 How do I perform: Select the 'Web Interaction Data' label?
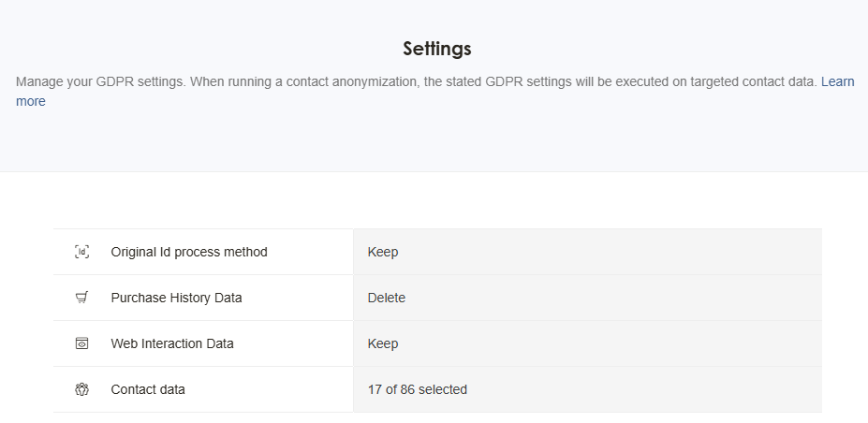point(172,343)
